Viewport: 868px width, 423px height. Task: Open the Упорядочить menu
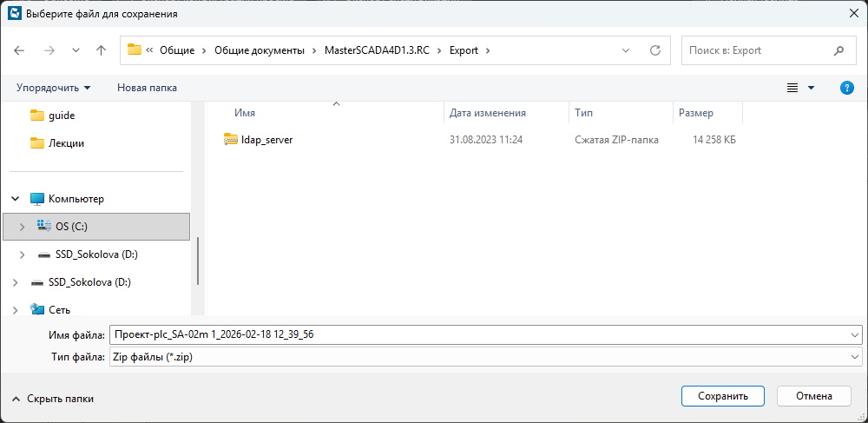pyautogui.click(x=53, y=88)
